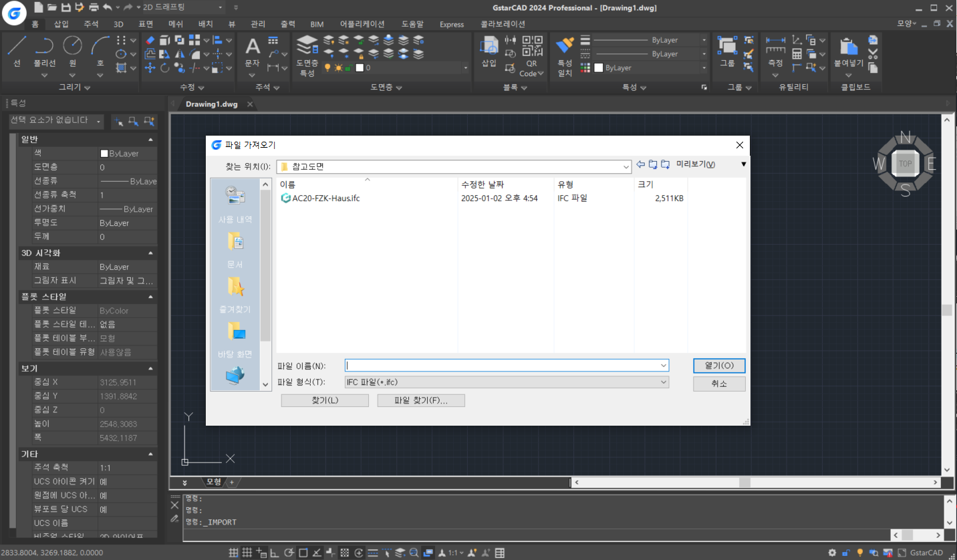This screenshot has width=957, height=560.
Task: Toggle grid display in status bar
Action: coord(247,553)
